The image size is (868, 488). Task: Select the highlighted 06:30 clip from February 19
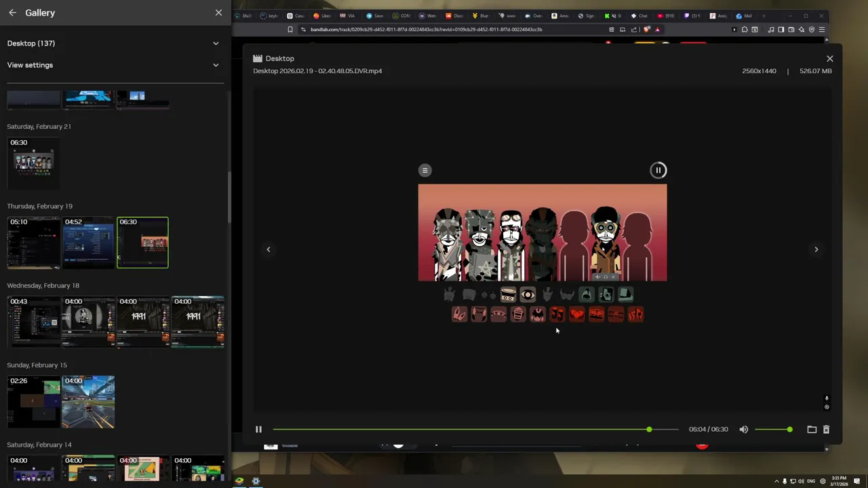pyautogui.click(x=142, y=243)
